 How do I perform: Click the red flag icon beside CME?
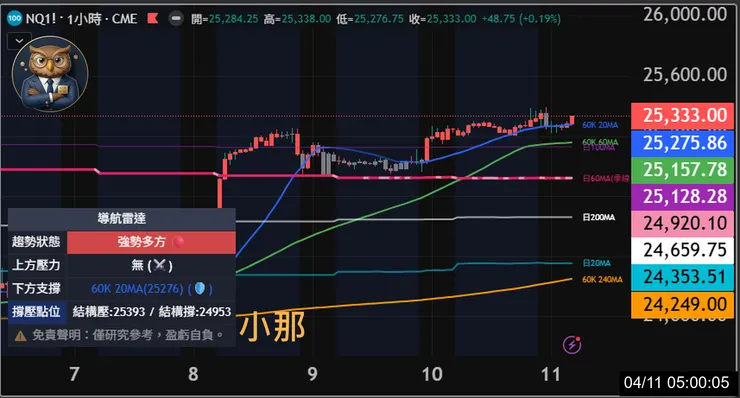pyautogui.click(x=152, y=18)
